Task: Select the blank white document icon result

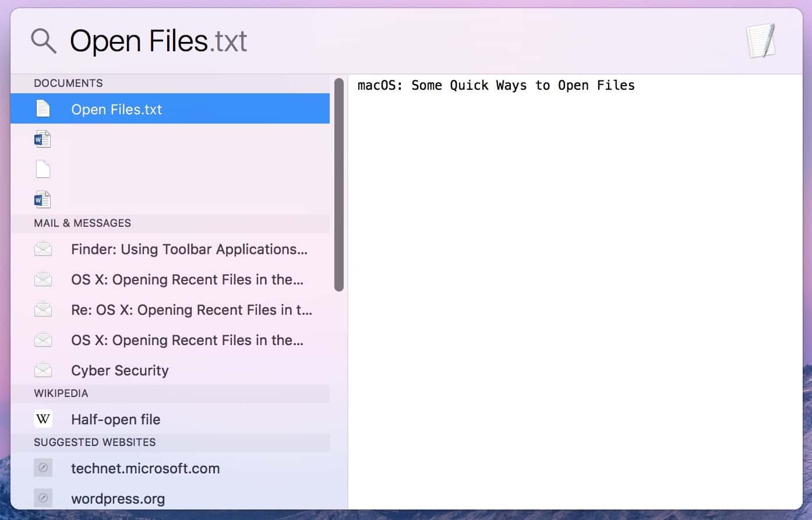Action: (x=43, y=170)
